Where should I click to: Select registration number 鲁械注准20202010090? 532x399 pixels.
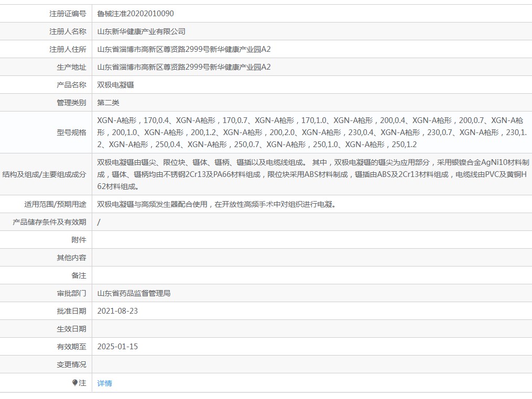pyautogui.click(x=135, y=14)
